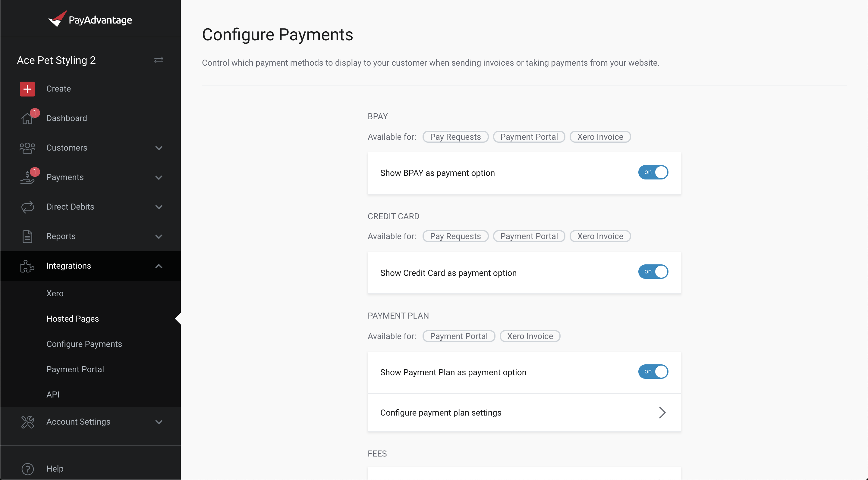Click the Integrations label
Screen dimensions: 868x480
tap(69, 266)
